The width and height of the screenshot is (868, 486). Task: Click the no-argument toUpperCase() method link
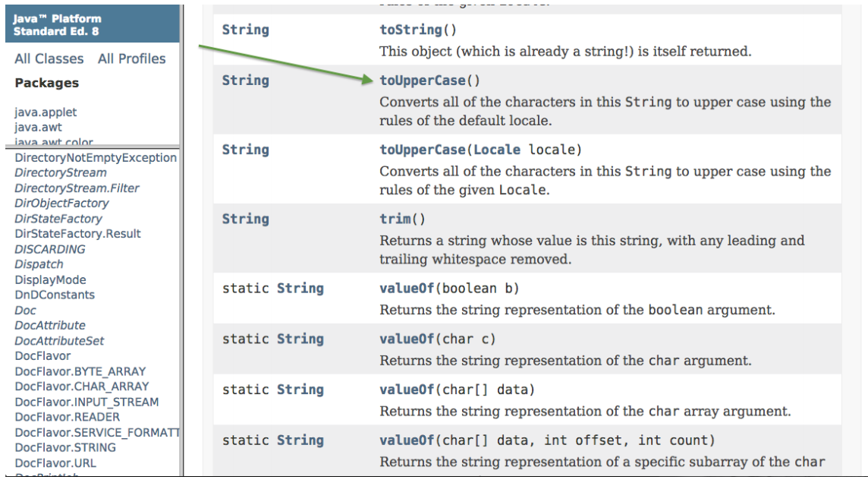(423, 80)
